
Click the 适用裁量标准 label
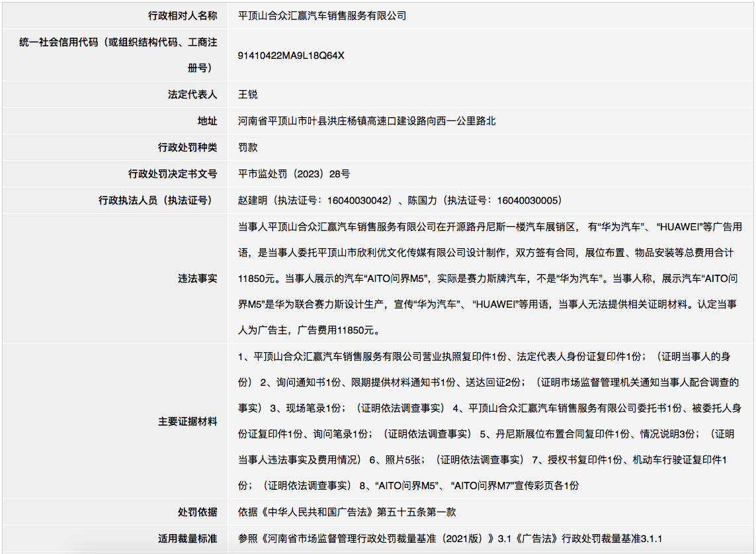click(188, 539)
